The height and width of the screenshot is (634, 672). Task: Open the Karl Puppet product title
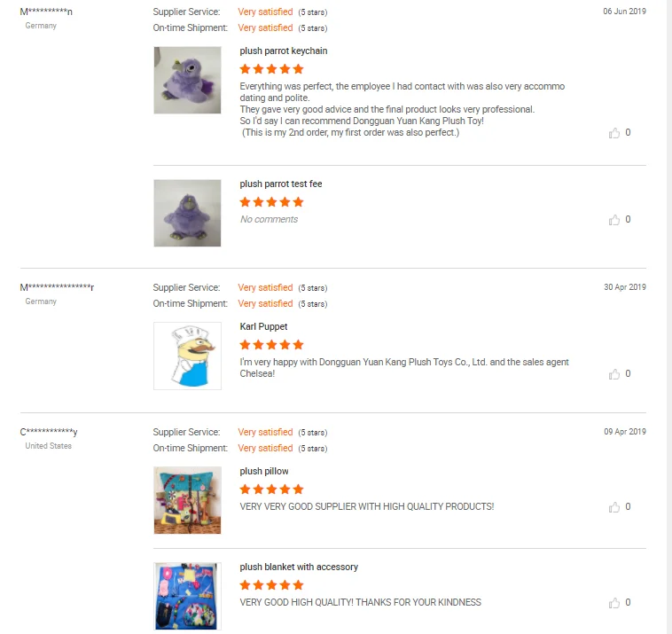click(x=263, y=326)
